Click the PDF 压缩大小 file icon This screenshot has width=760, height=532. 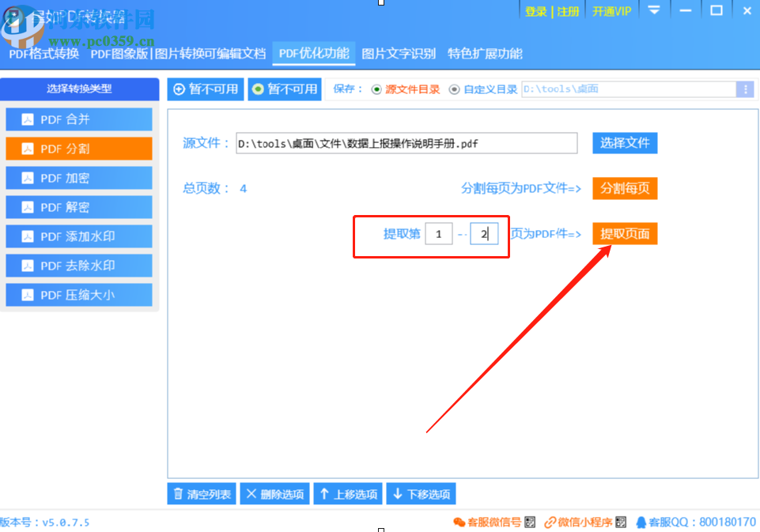click(28, 295)
